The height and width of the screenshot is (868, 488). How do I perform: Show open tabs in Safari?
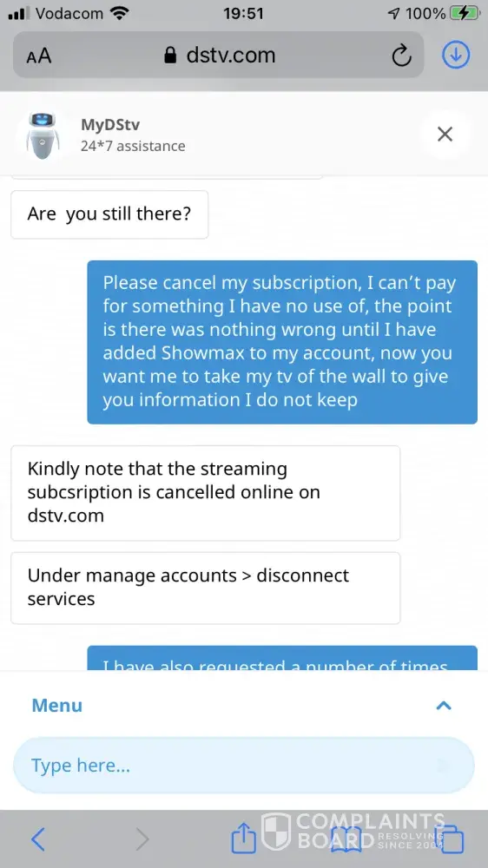click(x=450, y=839)
